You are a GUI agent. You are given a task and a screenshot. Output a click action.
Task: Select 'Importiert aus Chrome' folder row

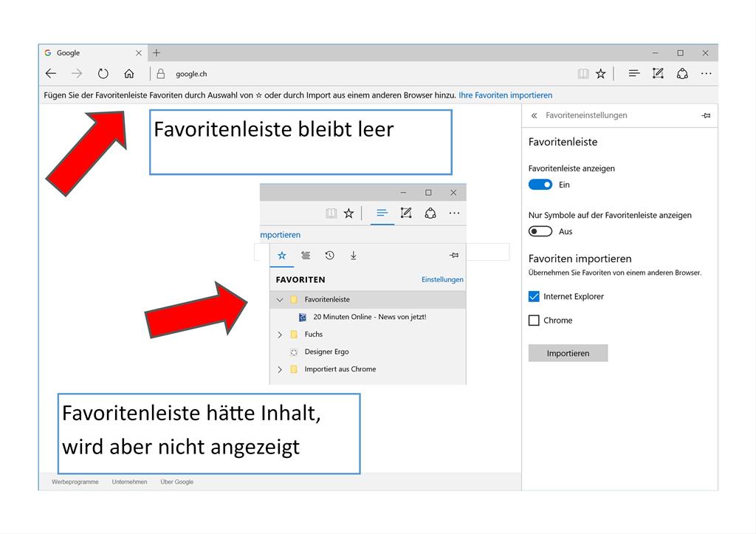(x=368, y=369)
